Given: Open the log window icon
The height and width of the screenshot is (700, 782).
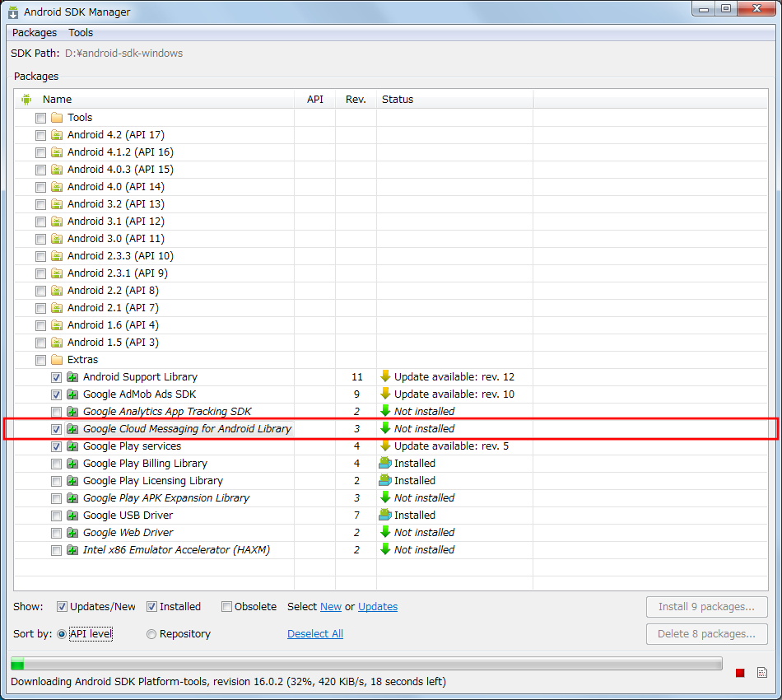Looking at the screenshot, I should coord(762,673).
